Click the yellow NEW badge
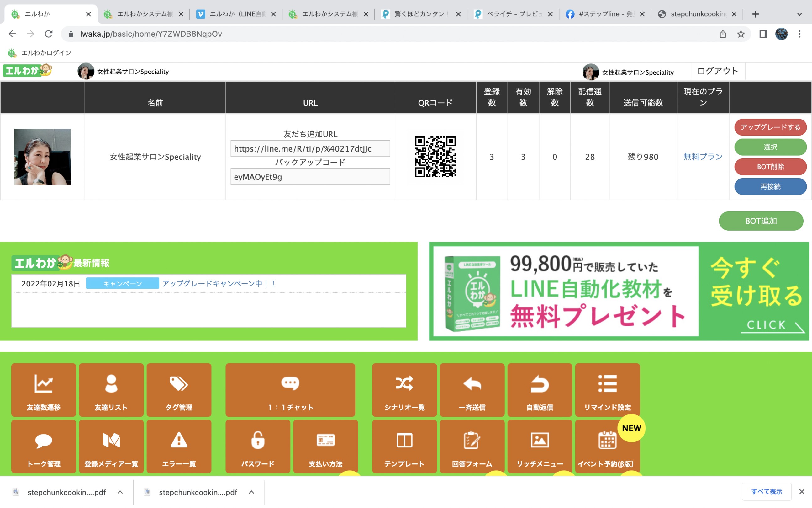The height and width of the screenshot is (508, 812). coord(631,428)
